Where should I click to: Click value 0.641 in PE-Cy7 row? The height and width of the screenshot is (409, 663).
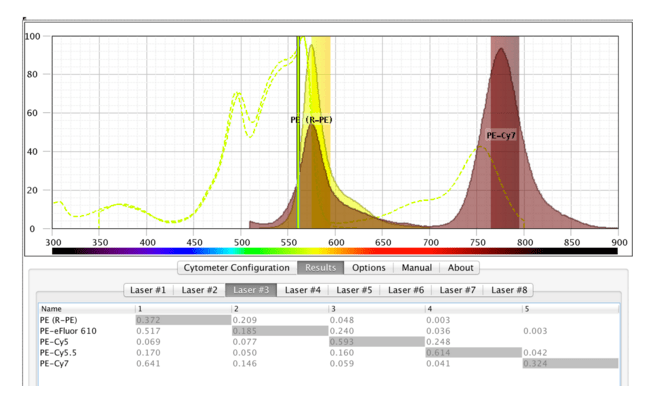coord(148,363)
